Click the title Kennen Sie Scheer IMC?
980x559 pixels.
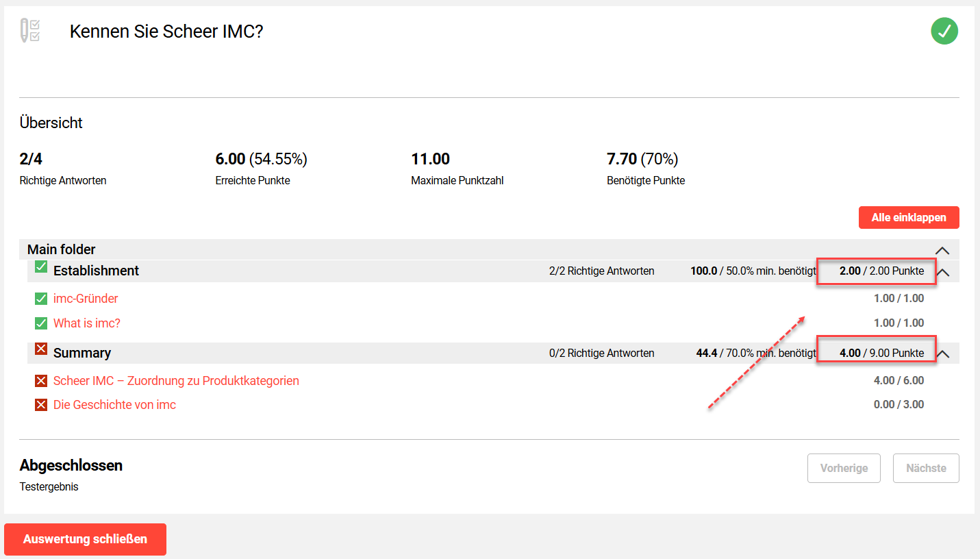pos(166,32)
